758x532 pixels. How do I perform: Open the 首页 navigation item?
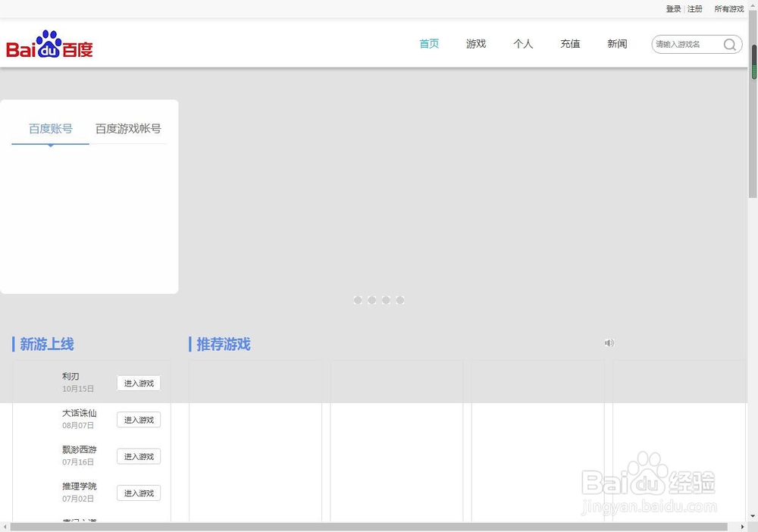[428, 44]
